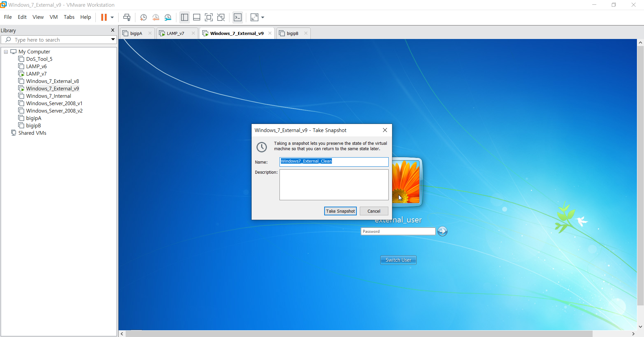
Task: Click the horizontal scrollbar right arrow
Action: (634, 334)
